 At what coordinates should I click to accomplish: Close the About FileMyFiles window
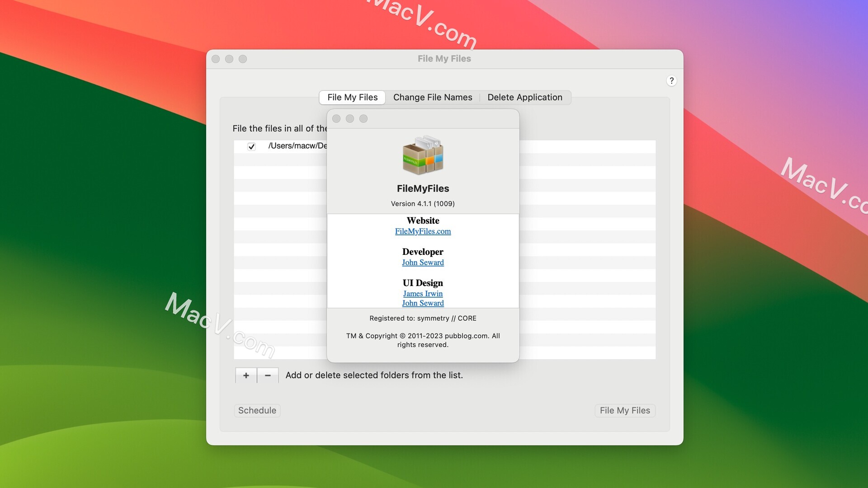pos(336,118)
